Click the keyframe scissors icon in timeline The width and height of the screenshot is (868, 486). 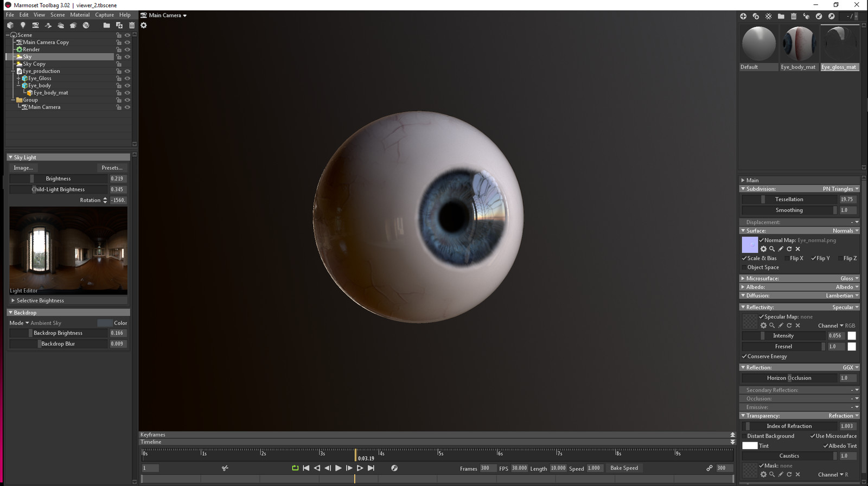225,468
